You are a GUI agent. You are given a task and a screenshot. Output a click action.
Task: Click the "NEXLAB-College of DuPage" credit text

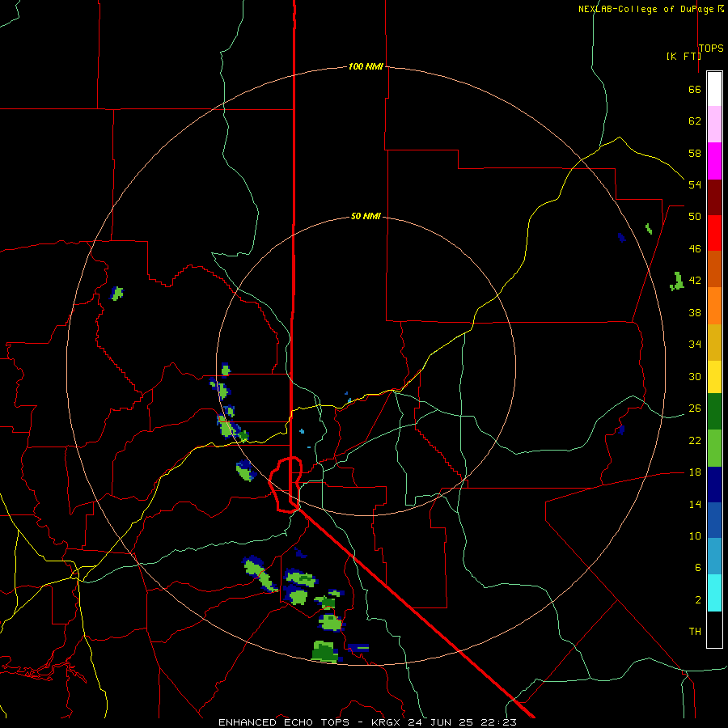tap(647, 9)
